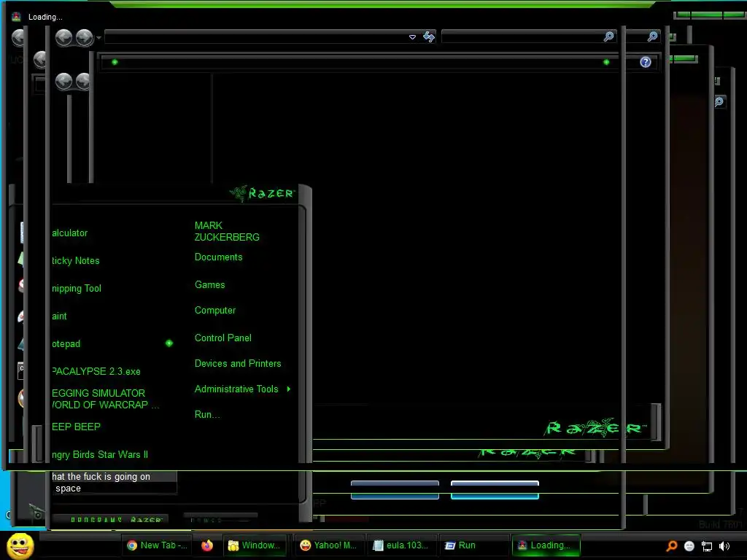Open the recent pages arrow beside Forward
The image size is (747, 560).
[98, 37]
